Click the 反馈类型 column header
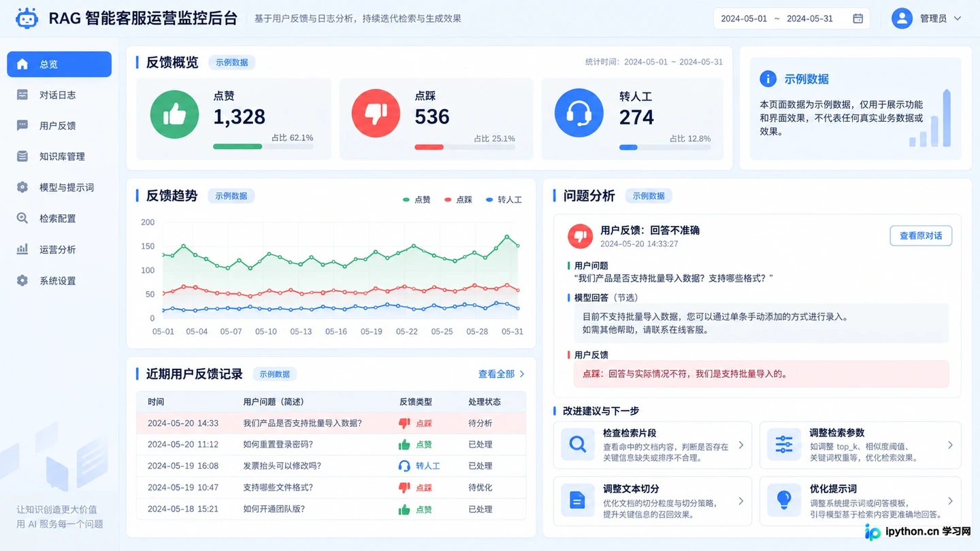980x551 pixels. point(416,402)
